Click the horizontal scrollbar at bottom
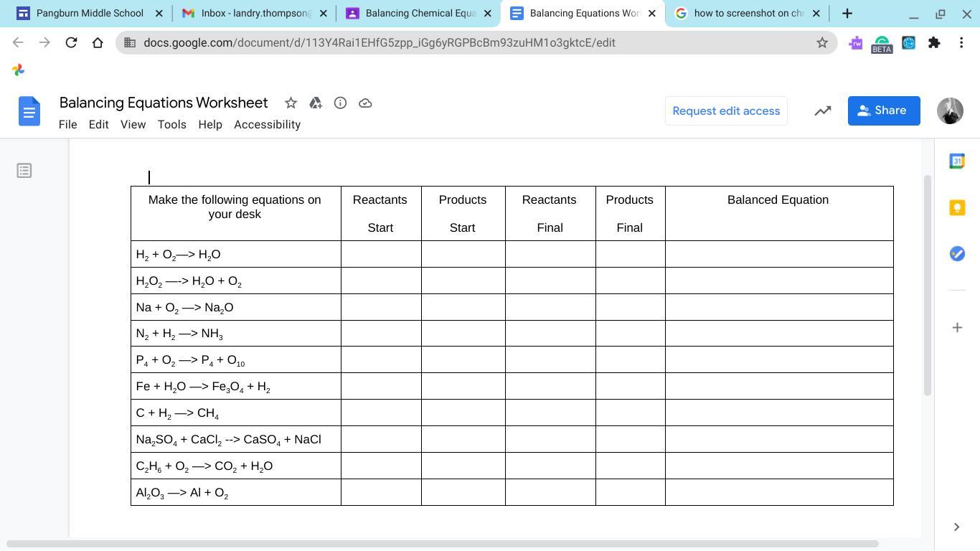Image resolution: width=980 pixels, height=551 pixels. (442, 544)
